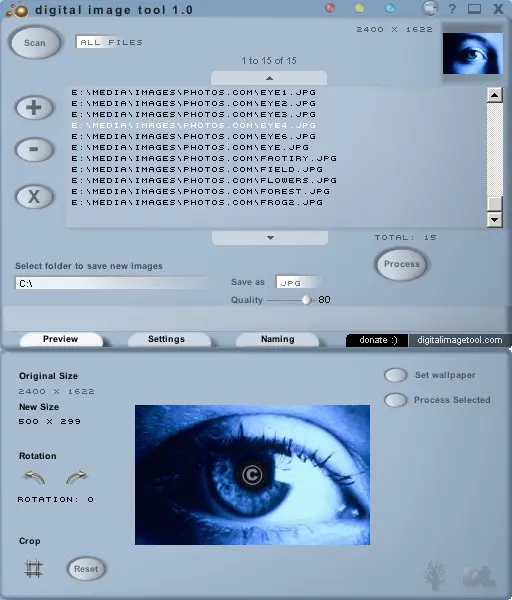The height and width of the screenshot is (600, 512).
Task: Click the Process button
Action: tap(401, 264)
